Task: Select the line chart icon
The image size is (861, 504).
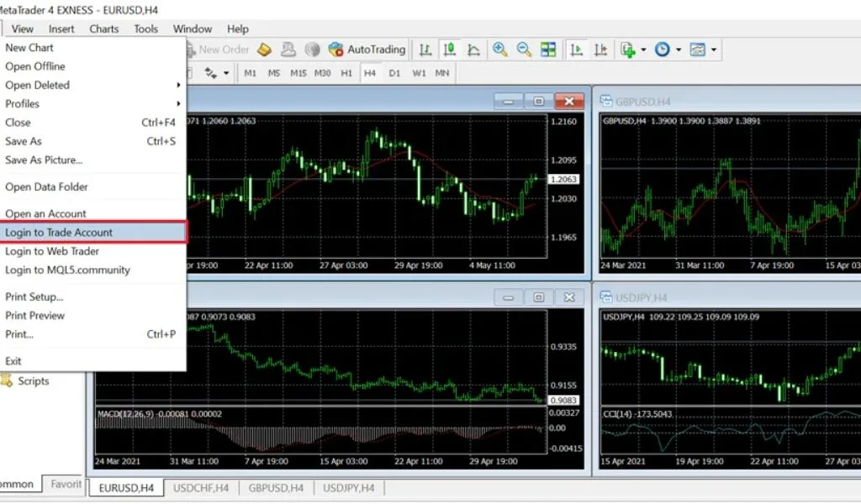Action: click(x=473, y=50)
